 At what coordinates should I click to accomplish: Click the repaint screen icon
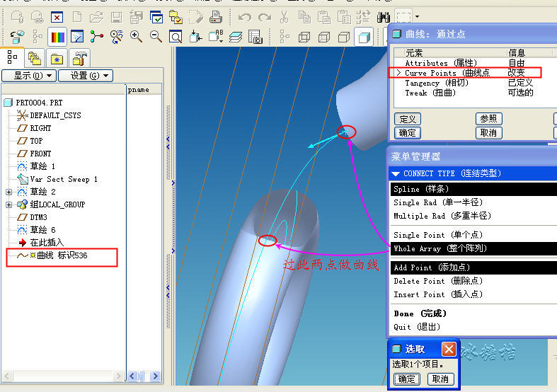click(76, 37)
